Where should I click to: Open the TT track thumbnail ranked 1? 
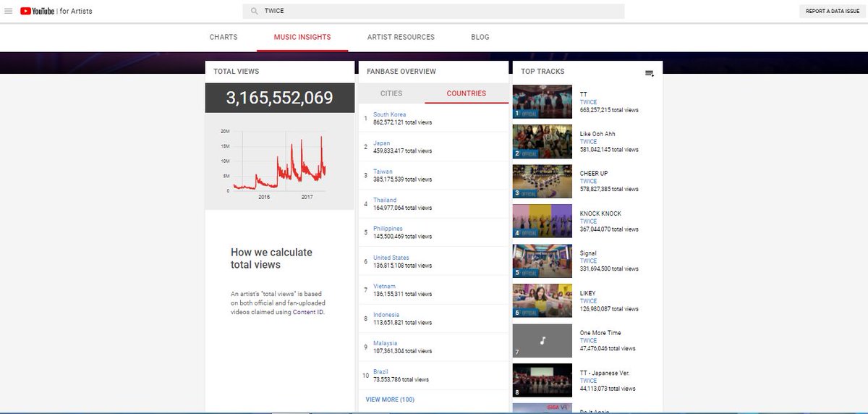click(542, 101)
